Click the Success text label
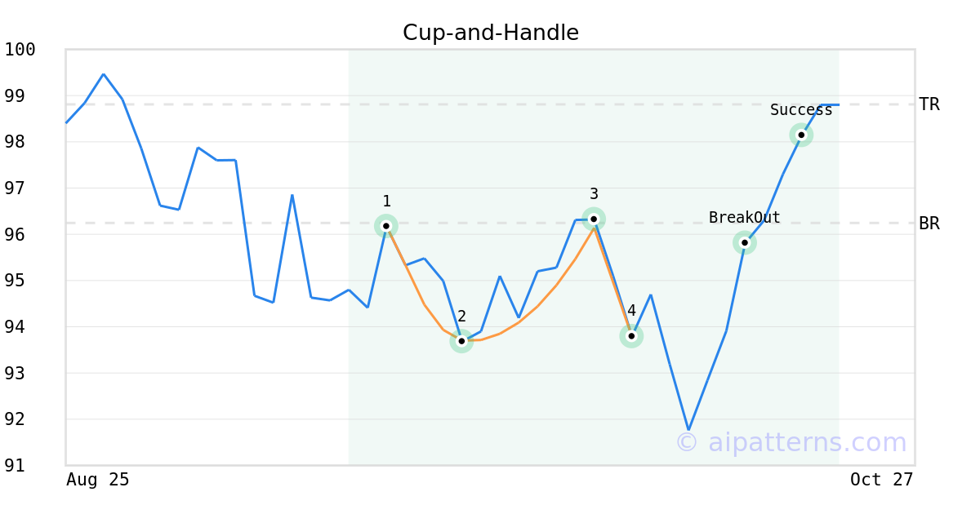Image resolution: width=980 pixels, height=514 pixels. click(801, 110)
